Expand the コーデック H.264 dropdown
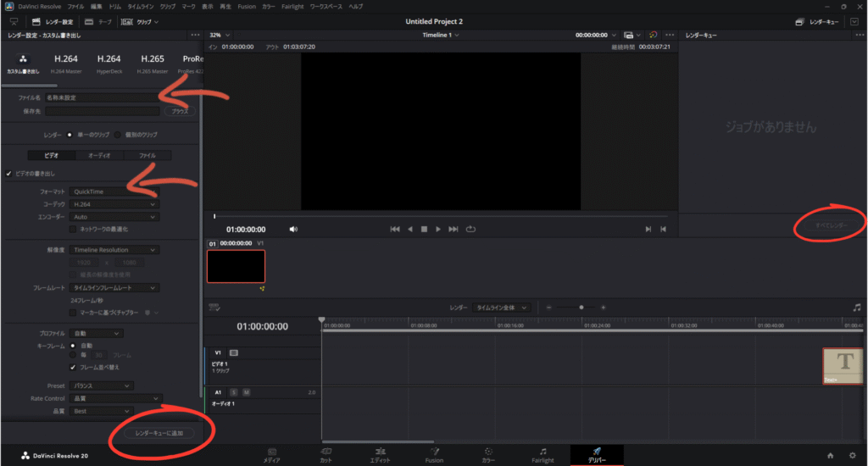This screenshot has height=466, width=868. tap(114, 204)
